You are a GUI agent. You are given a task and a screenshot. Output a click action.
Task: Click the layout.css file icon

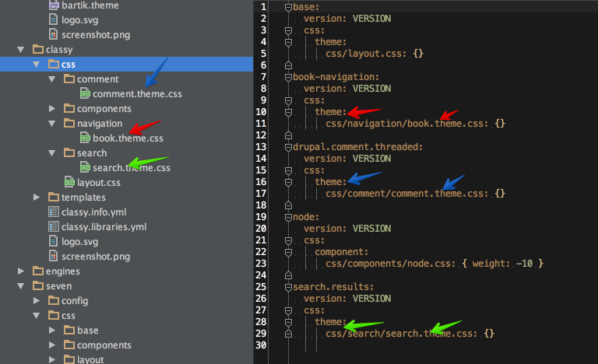[x=69, y=182]
